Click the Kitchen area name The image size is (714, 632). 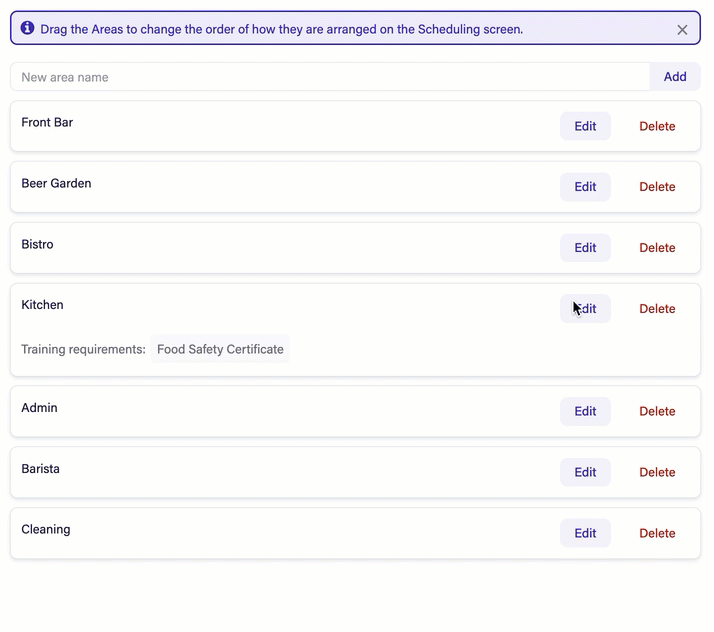pos(42,305)
